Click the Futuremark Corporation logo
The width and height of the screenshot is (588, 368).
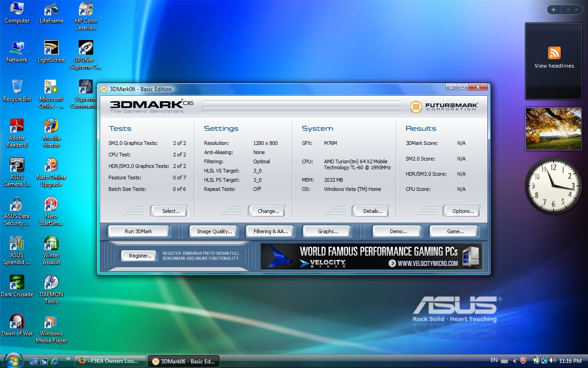coord(444,107)
